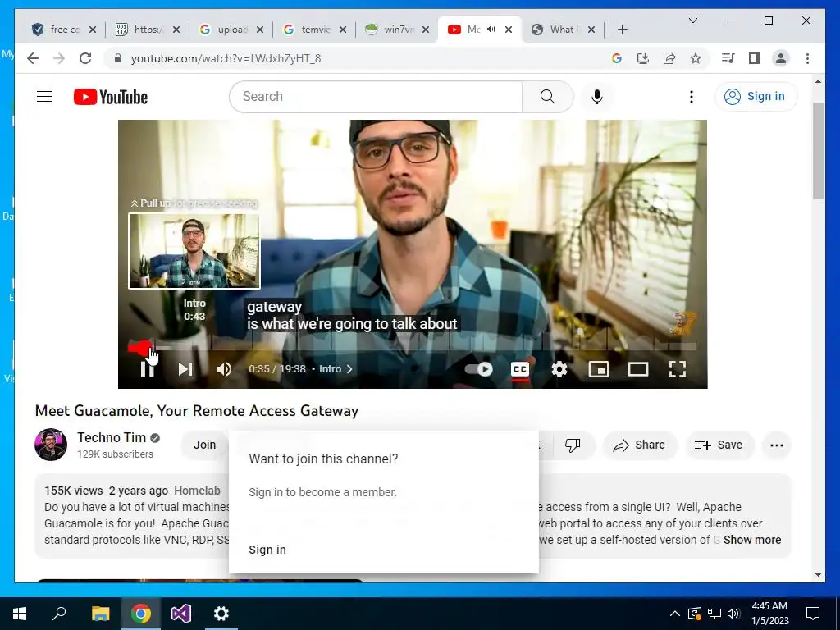840x630 pixels.
Task: Dislike the video
Action: click(573, 445)
